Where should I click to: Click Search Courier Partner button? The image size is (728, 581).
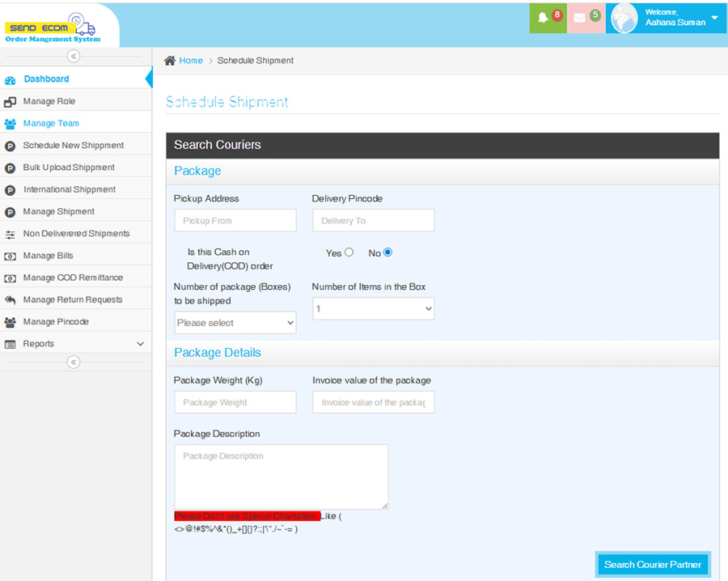(652, 564)
